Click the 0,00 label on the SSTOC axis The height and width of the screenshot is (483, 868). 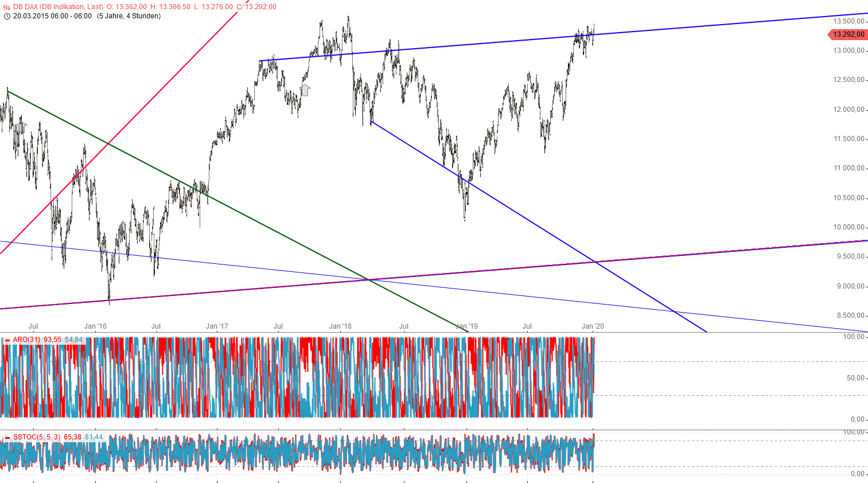click(857, 474)
